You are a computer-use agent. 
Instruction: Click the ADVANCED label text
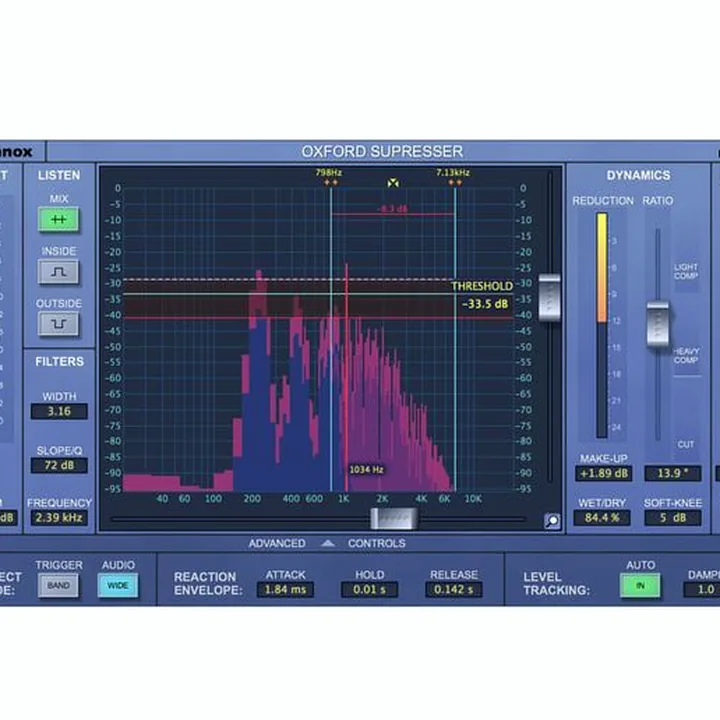pos(277,544)
